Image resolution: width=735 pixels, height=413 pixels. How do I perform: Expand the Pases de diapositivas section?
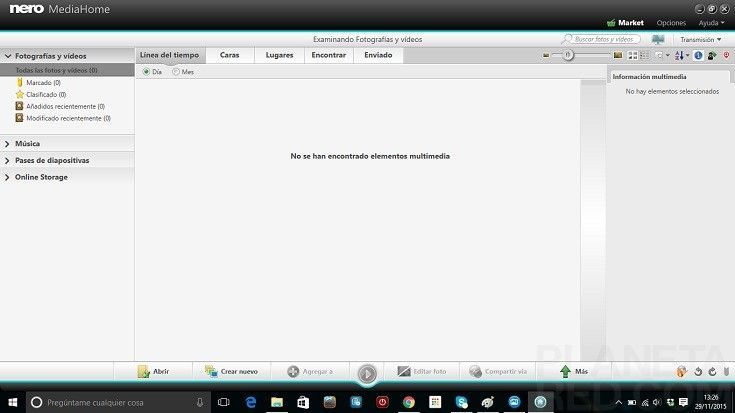[x=8, y=160]
